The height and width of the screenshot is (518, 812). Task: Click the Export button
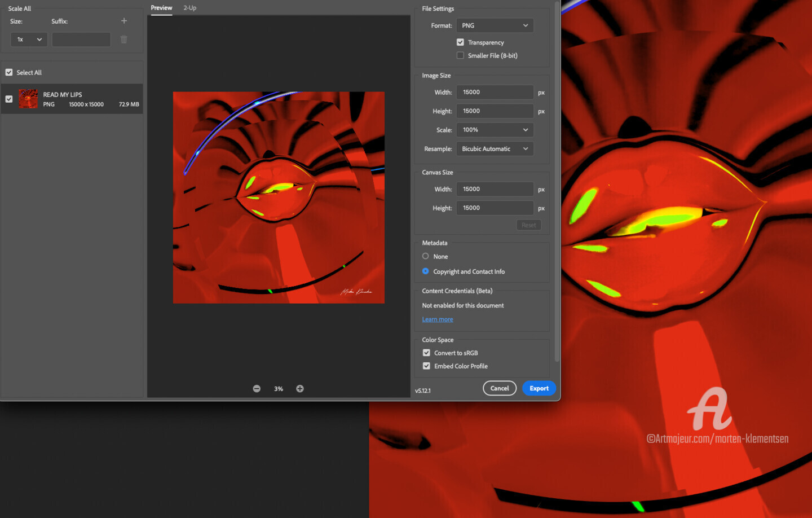pyautogui.click(x=539, y=388)
